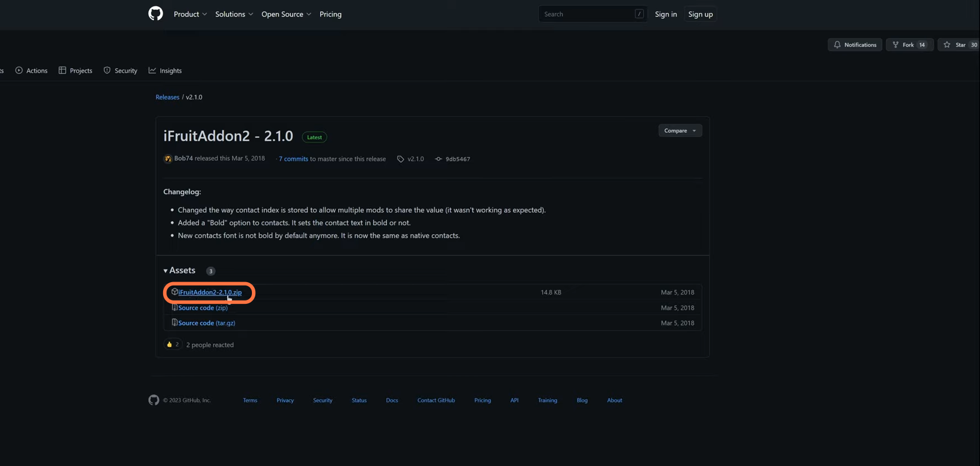
Task: Open the About footer link
Action: coord(614,400)
